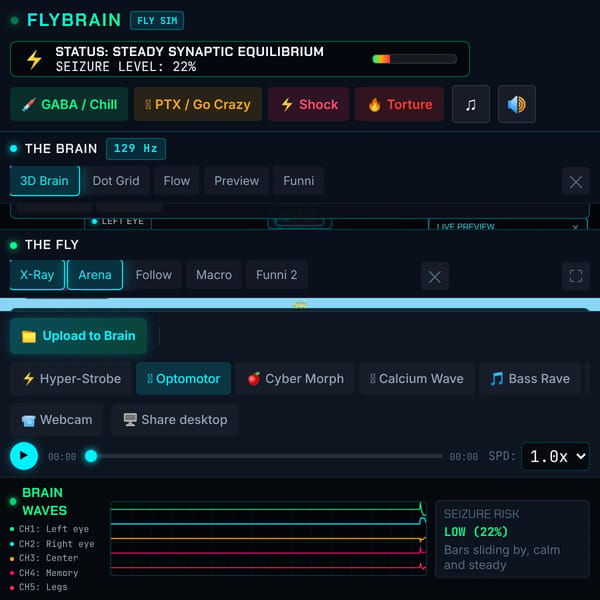
Task: Click the FLYBRAIN title
Action: pyautogui.click(x=74, y=20)
